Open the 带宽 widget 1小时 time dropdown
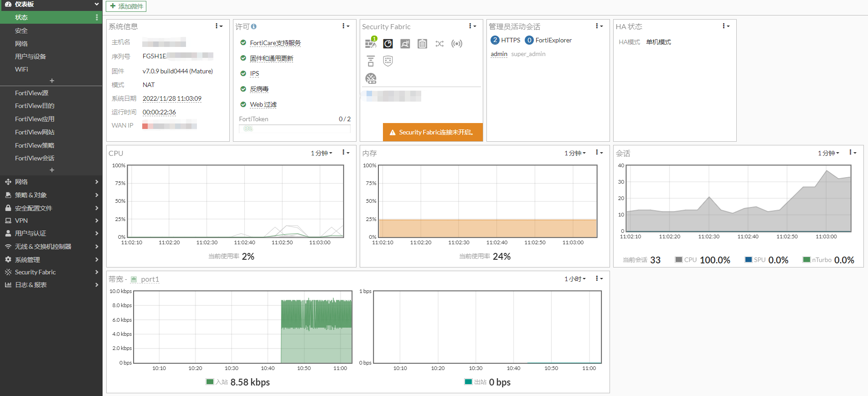The height and width of the screenshot is (396, 868). [x=575, y=279]
